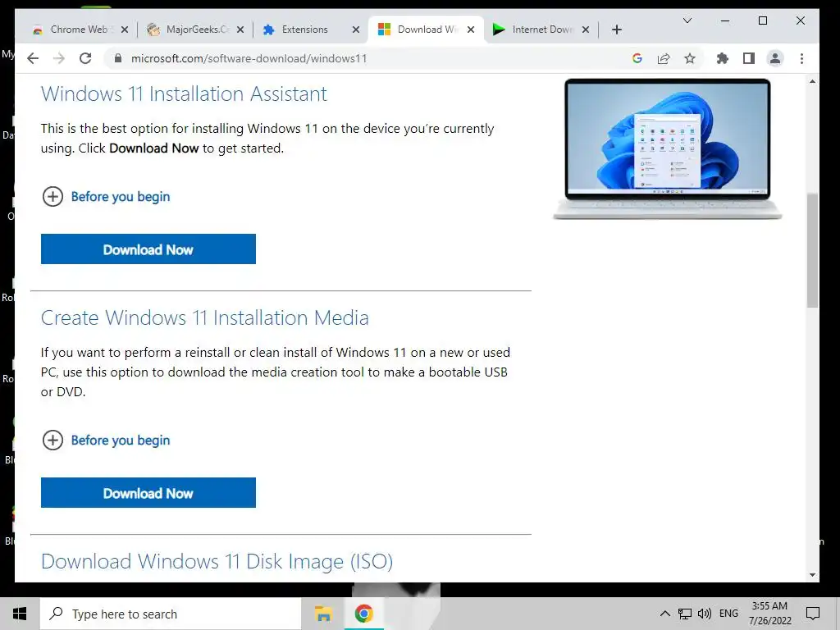Go back using the browser back arrow
Screen dimensions: 840x630
[x=33, y=58]
